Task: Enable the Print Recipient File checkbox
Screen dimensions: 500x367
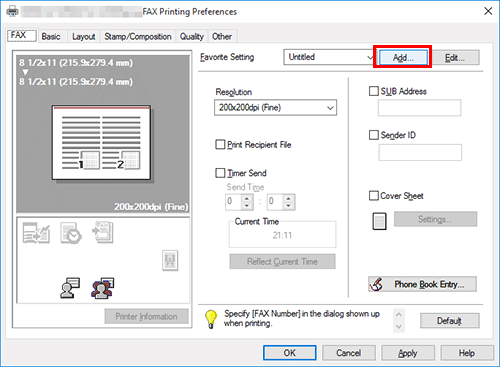Action: (220, 144)
